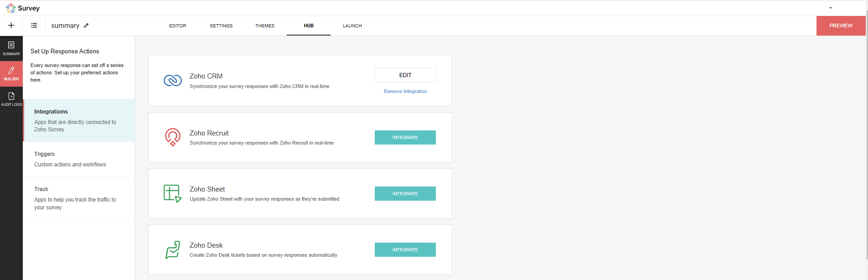Click the Preview button
Image resolution: width=868 pixels, height=280 pixels.
[x=841, y=26]
